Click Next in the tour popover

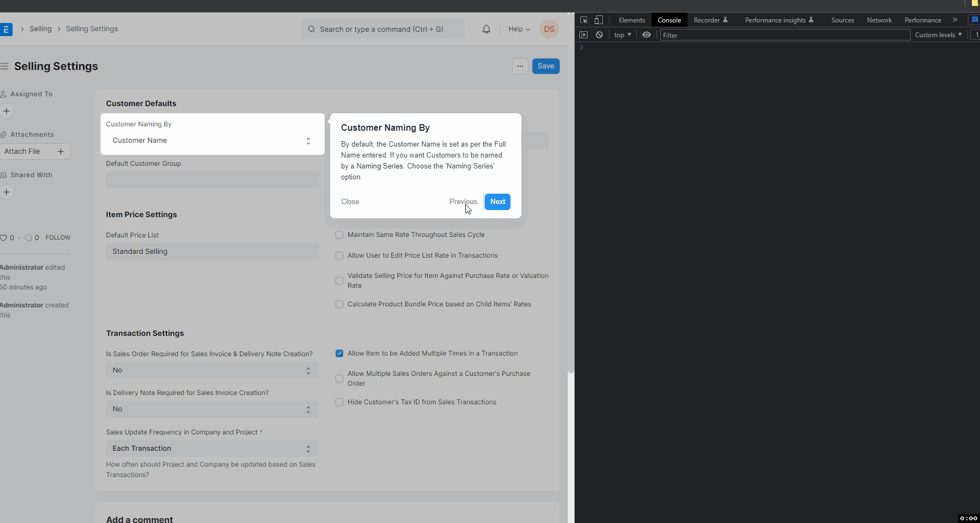tap(497, 202)
